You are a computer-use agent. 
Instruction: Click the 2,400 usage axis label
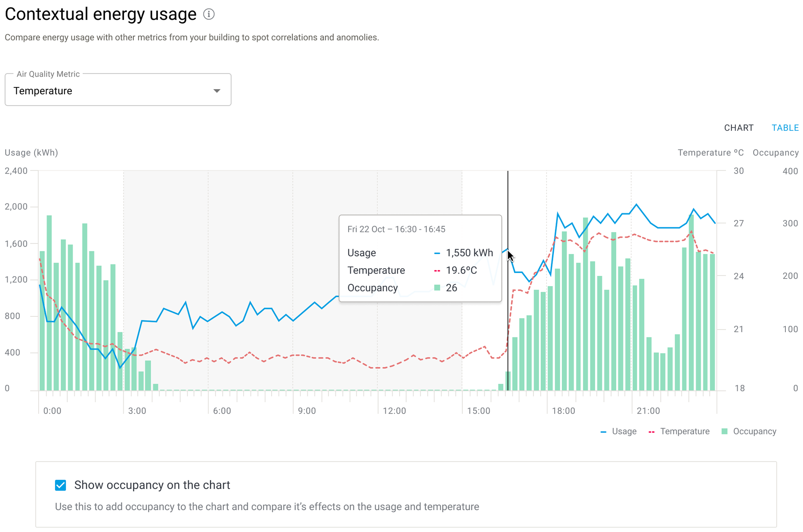tap(16, 171)
